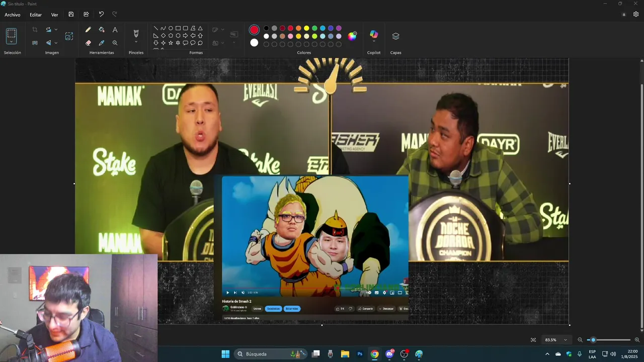The image size is (644, 362).
Task: Open the Editar menu
Action: [x=36, y=15]
